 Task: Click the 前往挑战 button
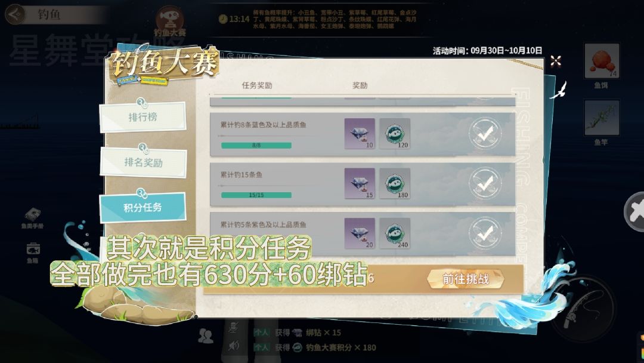pyautogui.click(x=465, y=279)
